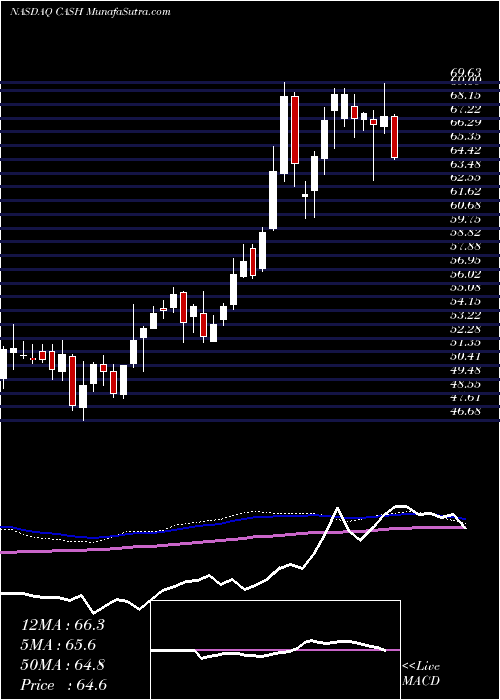Click the 54.15 price axis label
The height and width of the screenshot is (700, 500).
464,302
